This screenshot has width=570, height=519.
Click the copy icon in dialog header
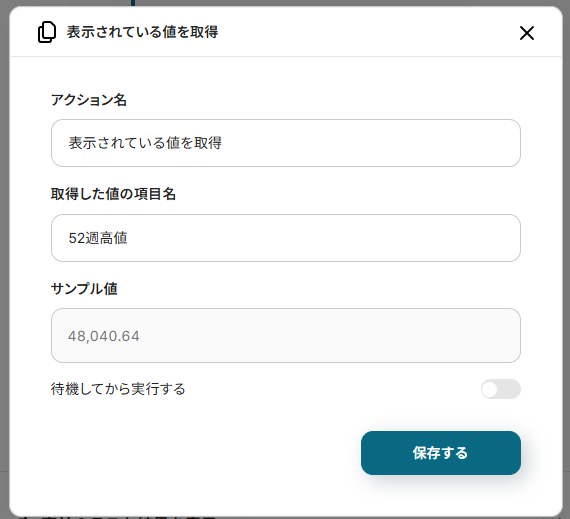point(47,32)
